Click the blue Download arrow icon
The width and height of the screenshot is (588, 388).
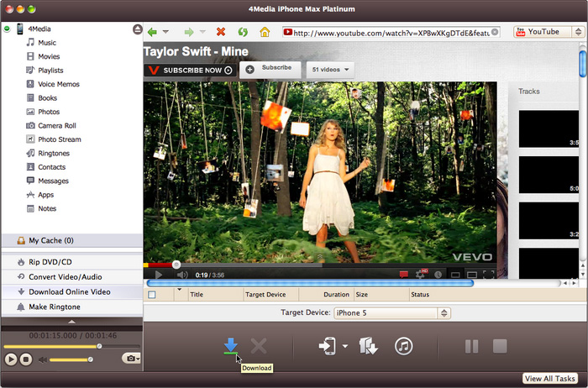tap(230, 345)
